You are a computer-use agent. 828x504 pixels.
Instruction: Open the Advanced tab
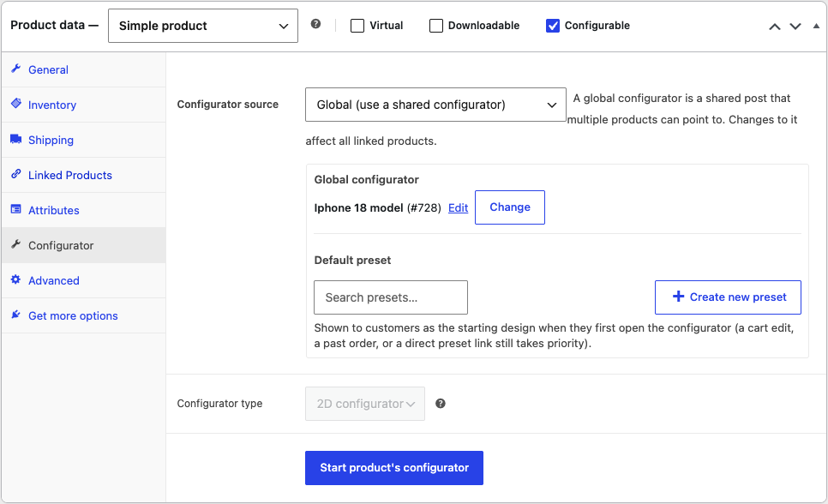83,280
